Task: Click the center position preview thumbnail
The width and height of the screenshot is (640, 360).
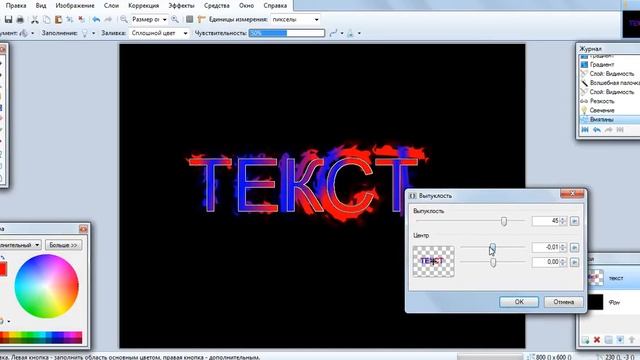Action: click(433, 261)
